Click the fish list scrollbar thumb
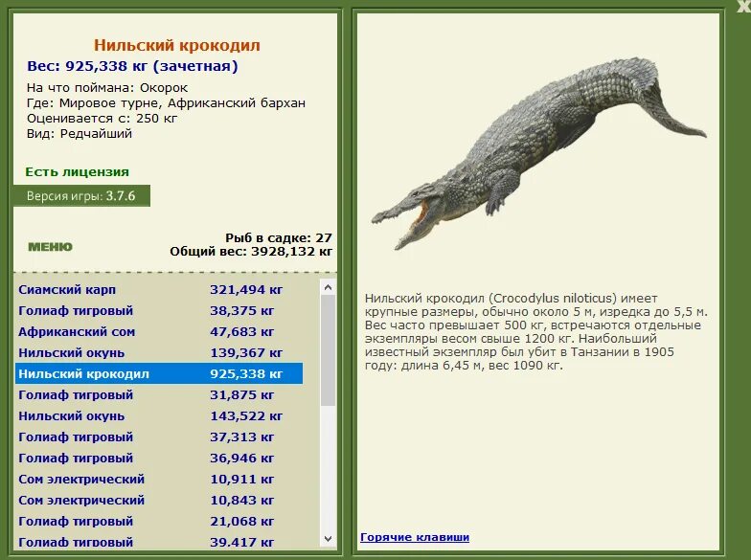751x560 pixels. pos(328,350)
